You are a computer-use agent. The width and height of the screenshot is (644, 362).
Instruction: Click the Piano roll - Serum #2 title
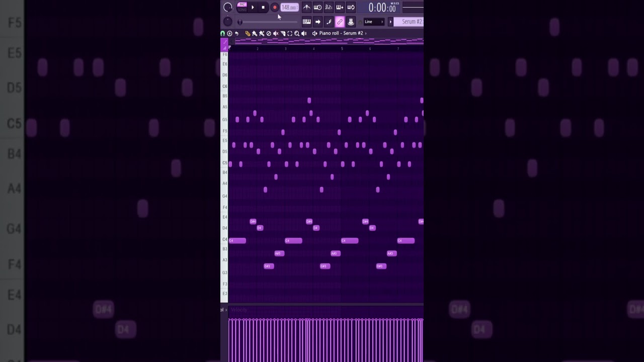[x=341, y=33]
